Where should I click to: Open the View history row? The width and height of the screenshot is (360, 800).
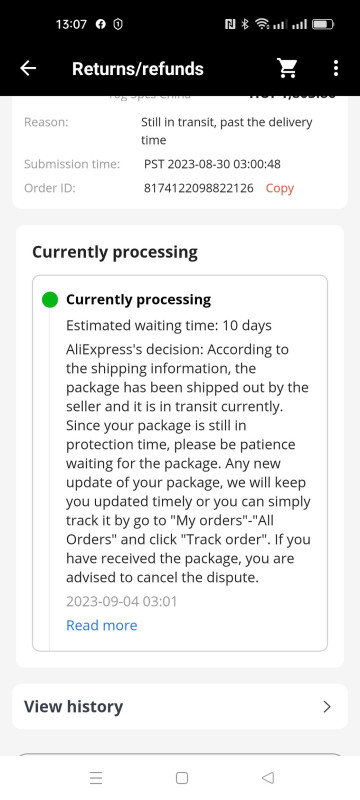point(180,707)
